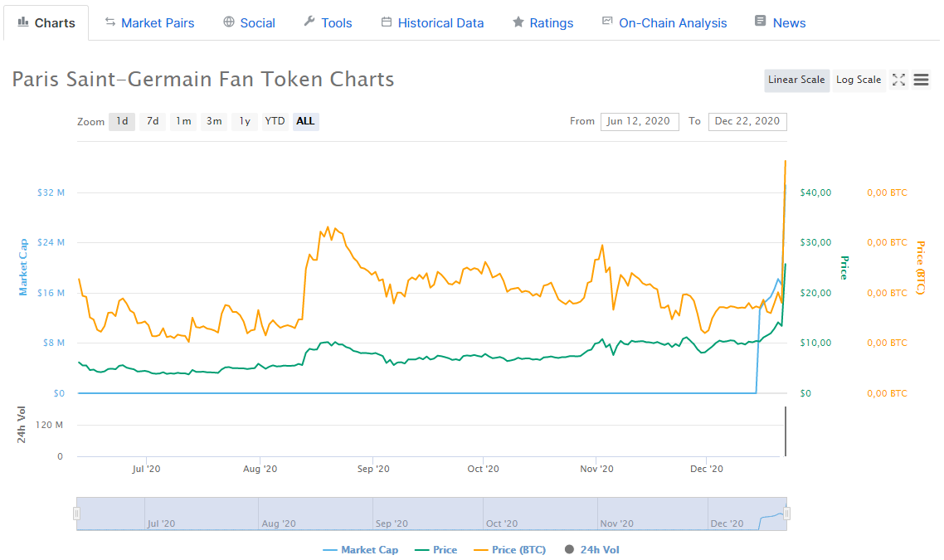Click the 24h volume bar in December

coord(786,431)
